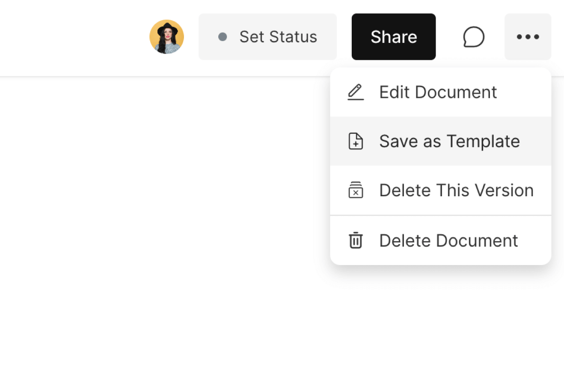564x392 pixels.
Task: Choose Delete Document from the menu
Action: point(448,240)
